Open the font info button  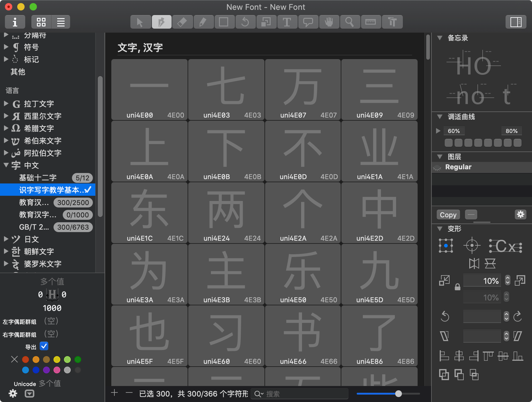click(x=15, y=22)
